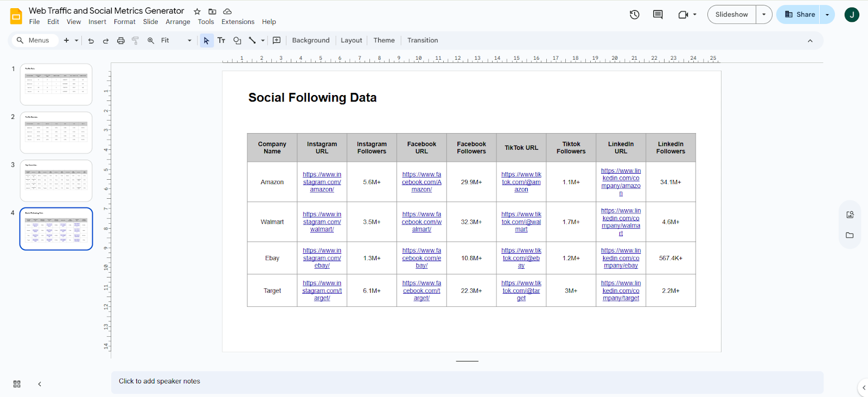
Task: Expand the video call options arrow
Action: tap(695, 15)
